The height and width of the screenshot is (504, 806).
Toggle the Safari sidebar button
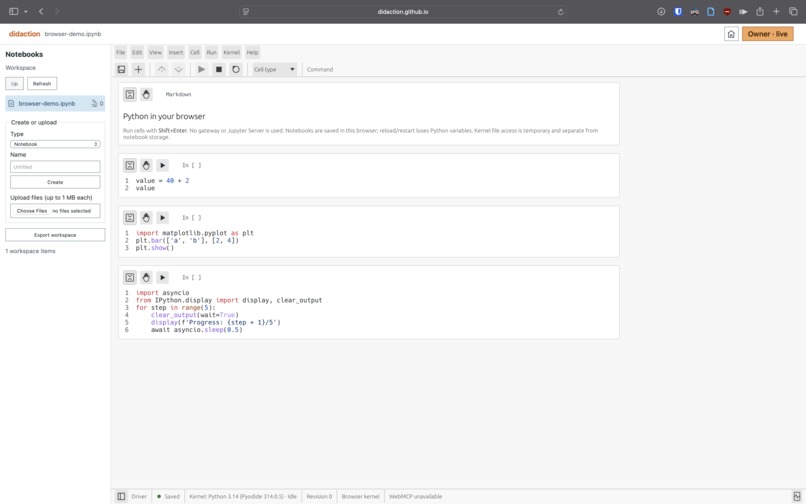coord(14,11)
